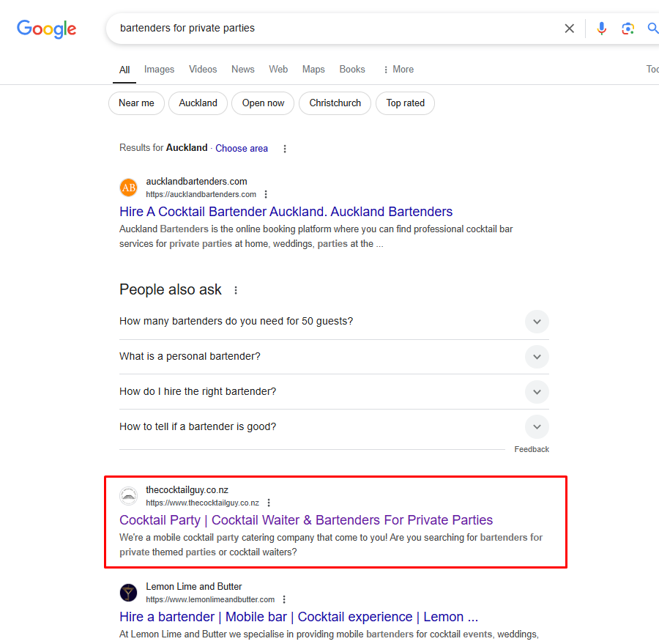Switch to the Images tab
This screenshot has height=644, width=659.
160,70
